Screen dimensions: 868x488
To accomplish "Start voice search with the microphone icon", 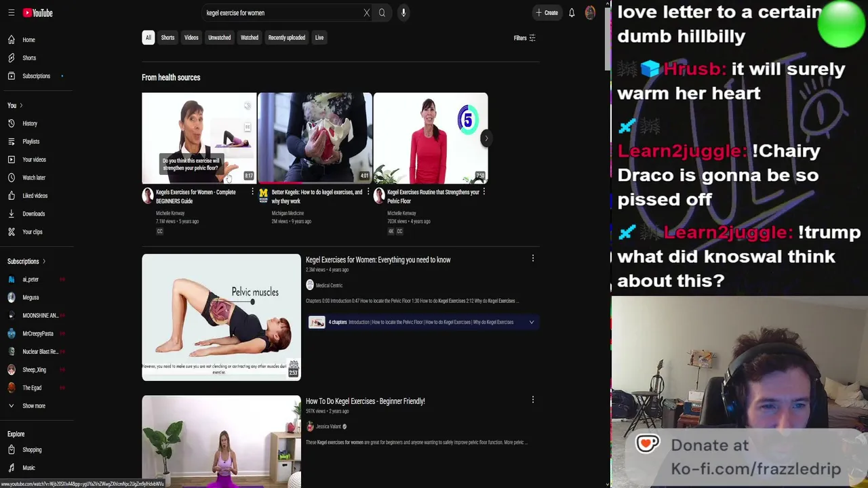I will (403, 13).
